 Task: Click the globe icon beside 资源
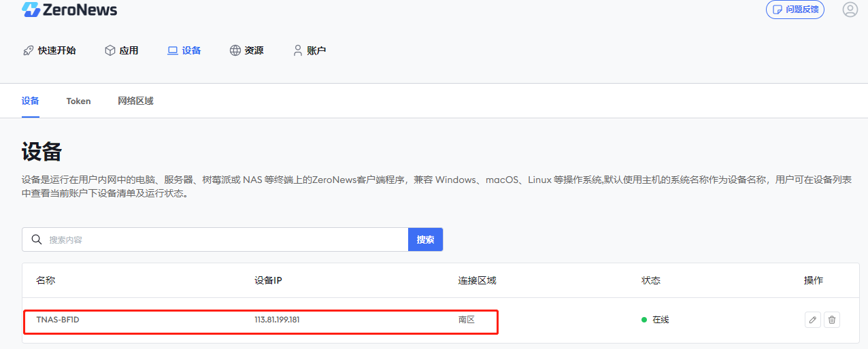coord(235,50)
